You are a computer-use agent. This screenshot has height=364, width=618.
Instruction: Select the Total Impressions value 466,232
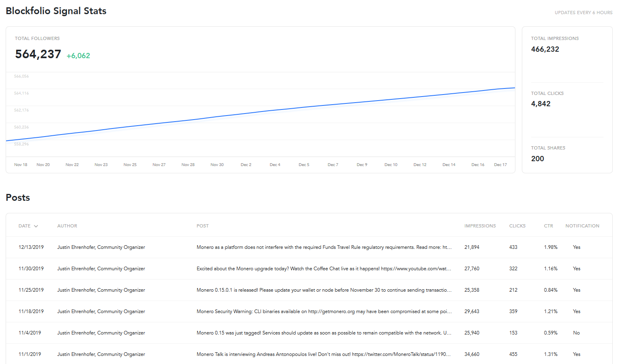coord(545,49)
